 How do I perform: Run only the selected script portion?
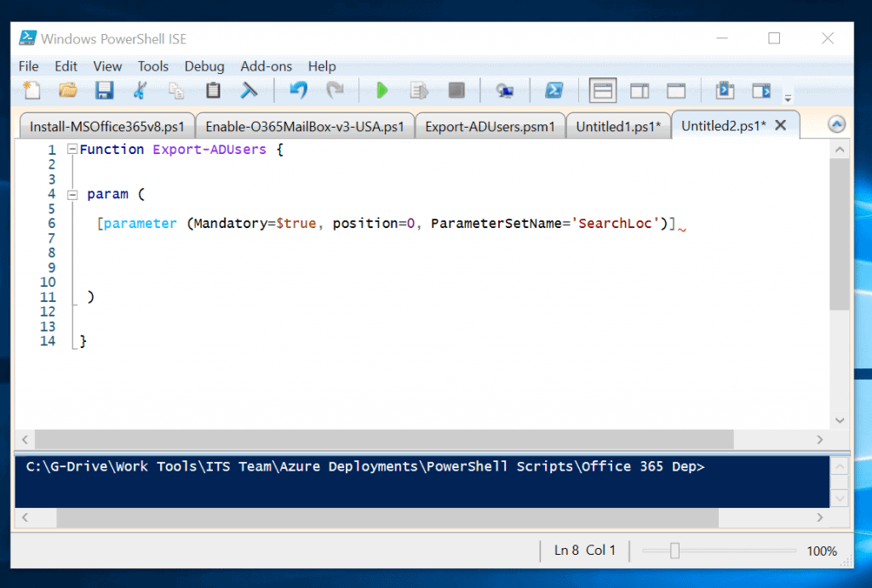coord(418,89)
